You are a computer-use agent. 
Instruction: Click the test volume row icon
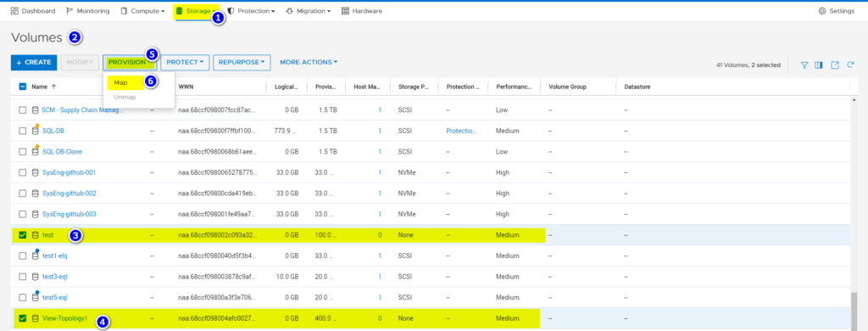click(x=35, y=235)
